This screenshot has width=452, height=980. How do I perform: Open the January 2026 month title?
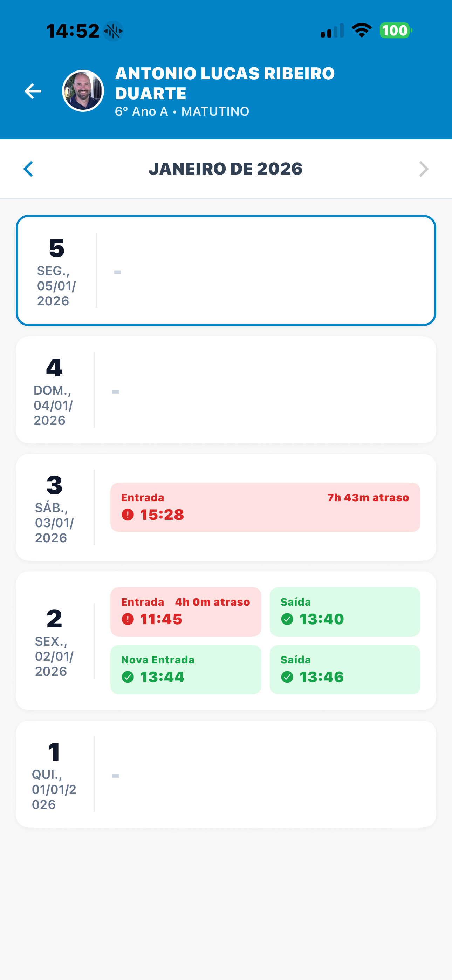(226, 169)
